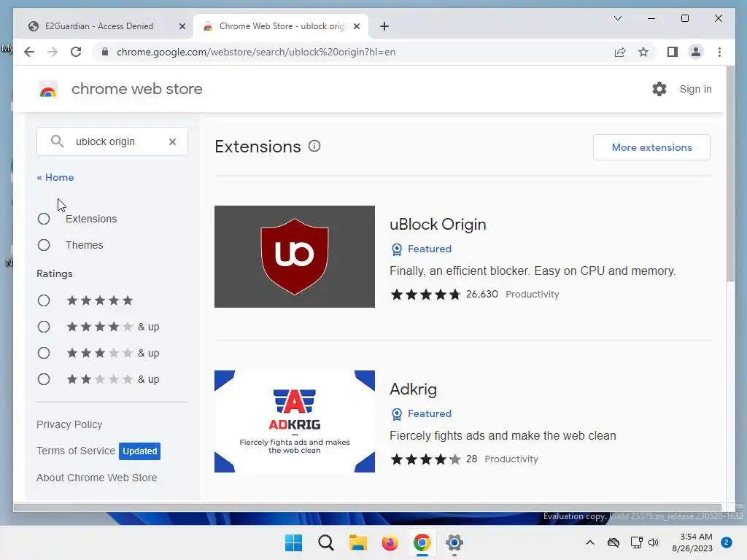View site security lock info
Viewport: 747px width, 560px height.
(105, 52)
